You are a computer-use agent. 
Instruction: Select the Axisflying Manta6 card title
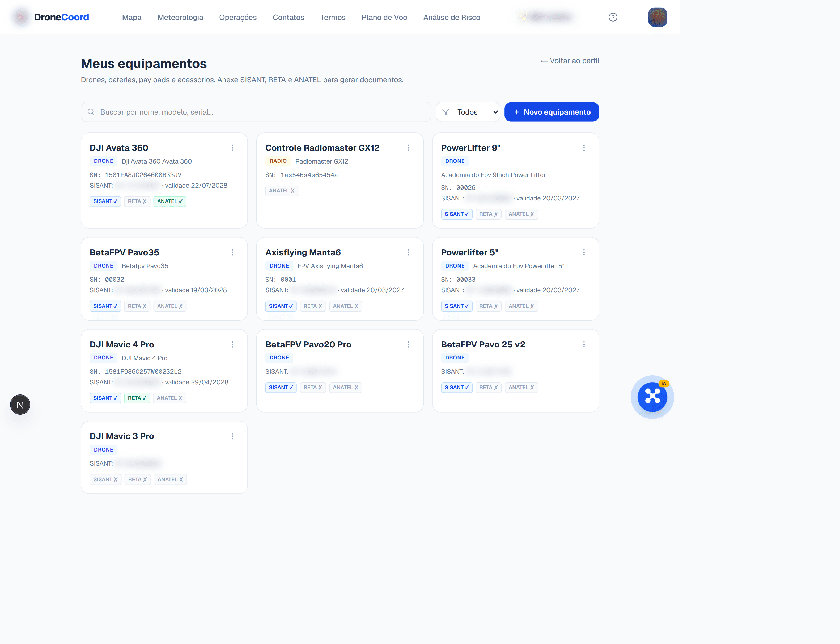(x=303, y=252)
